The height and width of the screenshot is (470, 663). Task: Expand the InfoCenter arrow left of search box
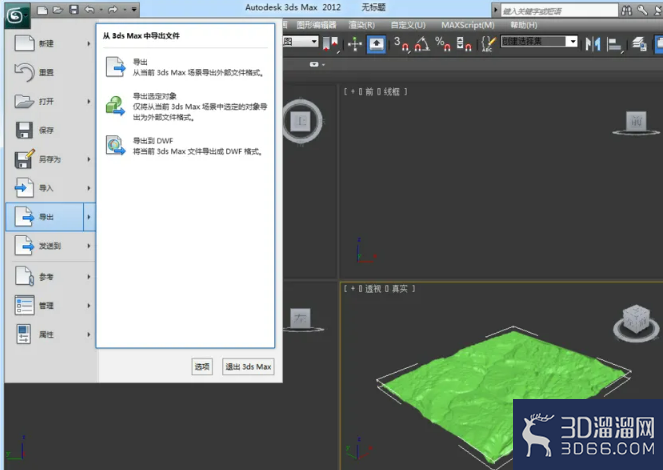[x=496, y=10]
